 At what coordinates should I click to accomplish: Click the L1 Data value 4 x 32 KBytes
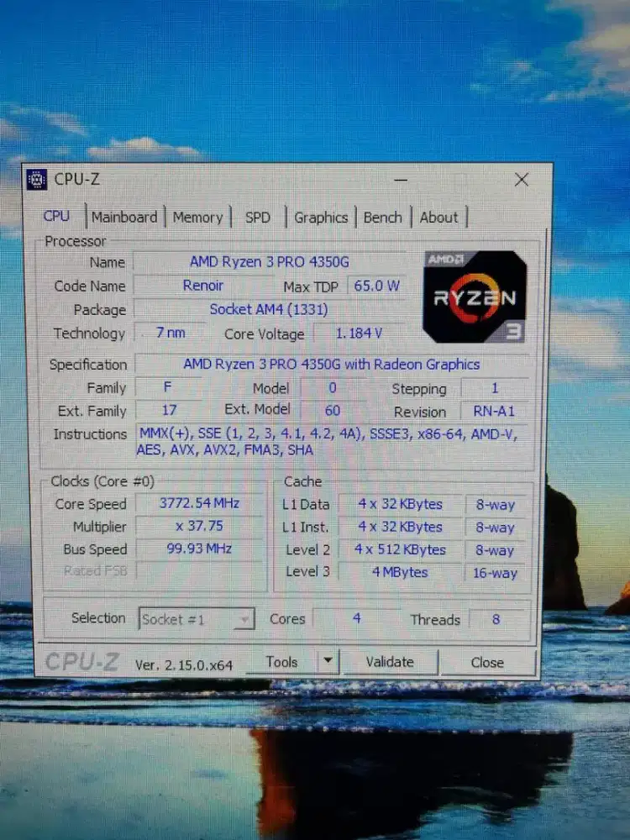point(400,504)
